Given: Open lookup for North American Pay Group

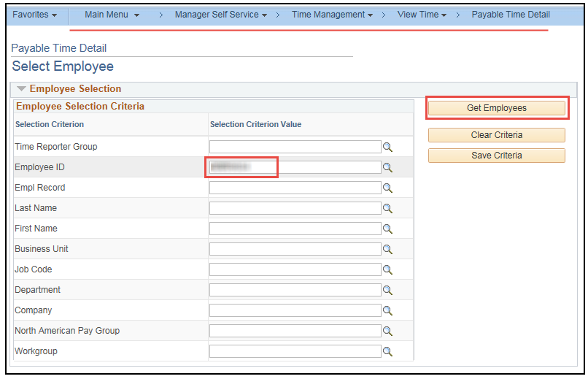Looking at the screenshot, I should click(387, 331).
